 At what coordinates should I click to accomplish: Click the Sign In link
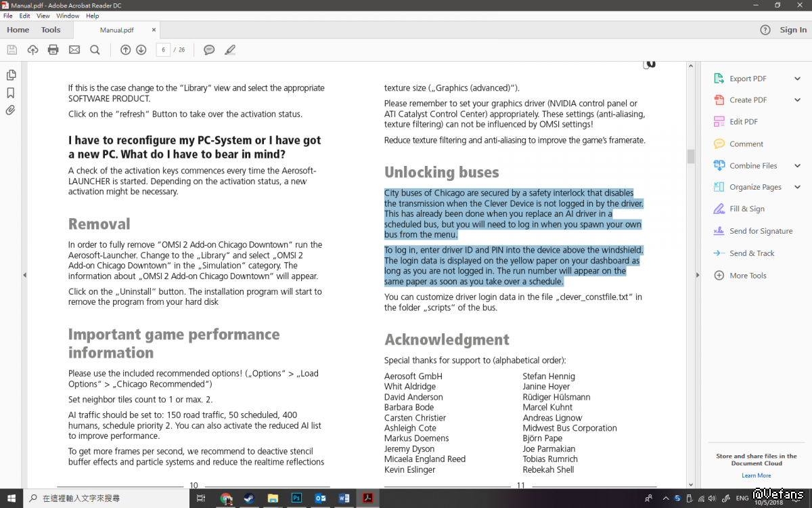(x=793, y=30)
